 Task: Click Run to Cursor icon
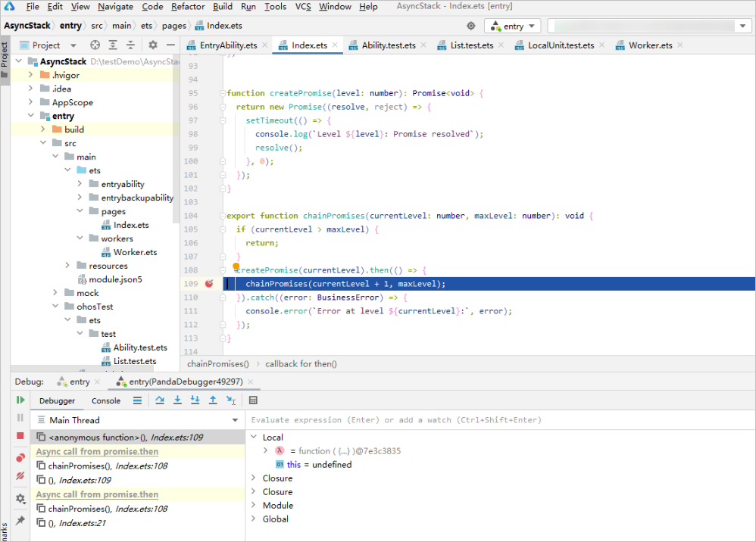point(231,400)
